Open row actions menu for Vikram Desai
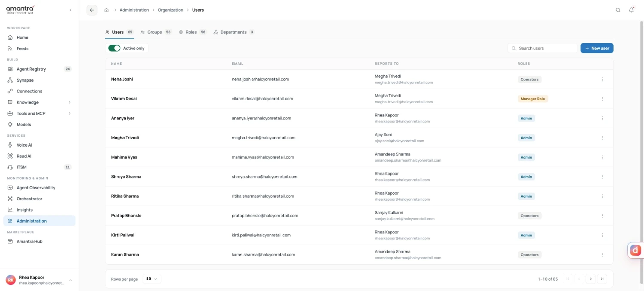Screen dimensions: 644x291 coord(603,99)
